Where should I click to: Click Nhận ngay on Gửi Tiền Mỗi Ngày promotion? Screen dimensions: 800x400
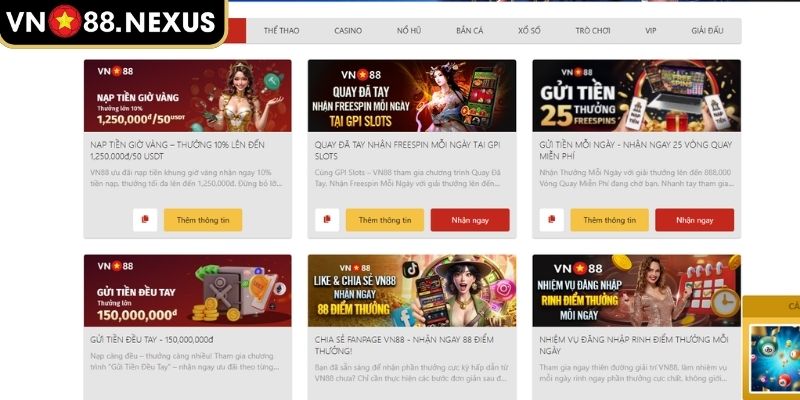click(x=694, y=220)
